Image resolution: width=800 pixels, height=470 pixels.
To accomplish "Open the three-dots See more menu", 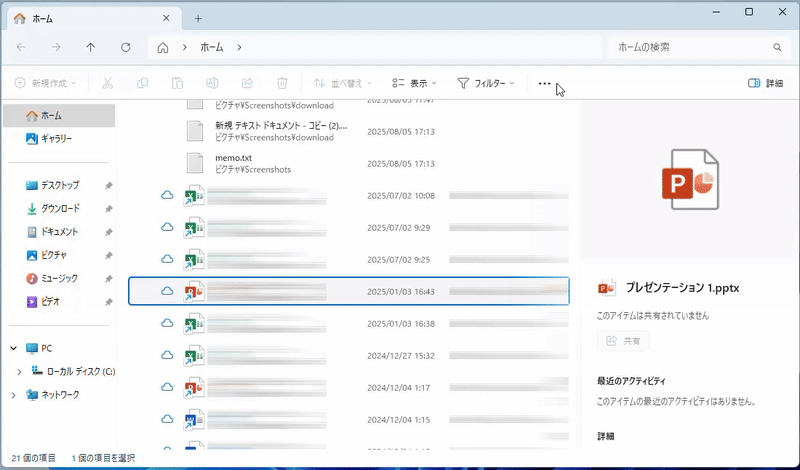I will [x=544, y=83].
